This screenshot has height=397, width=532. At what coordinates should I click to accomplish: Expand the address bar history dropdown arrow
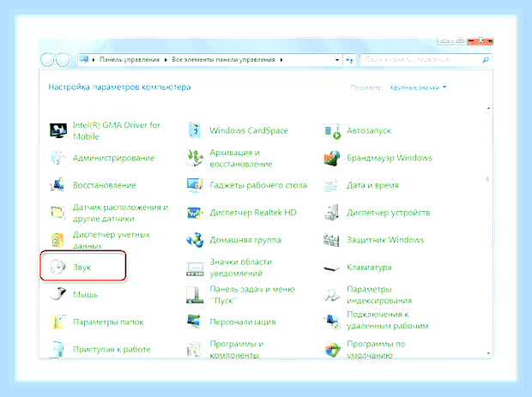point(337,60)
